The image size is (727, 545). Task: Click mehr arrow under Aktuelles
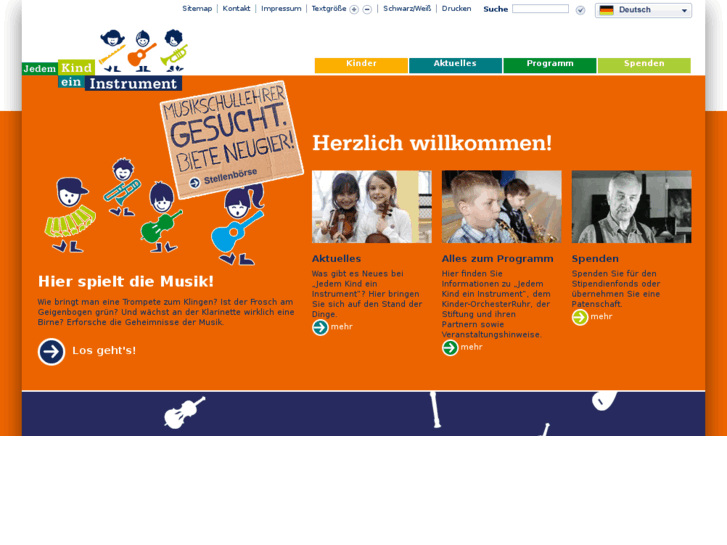click(x=320, y=327)
